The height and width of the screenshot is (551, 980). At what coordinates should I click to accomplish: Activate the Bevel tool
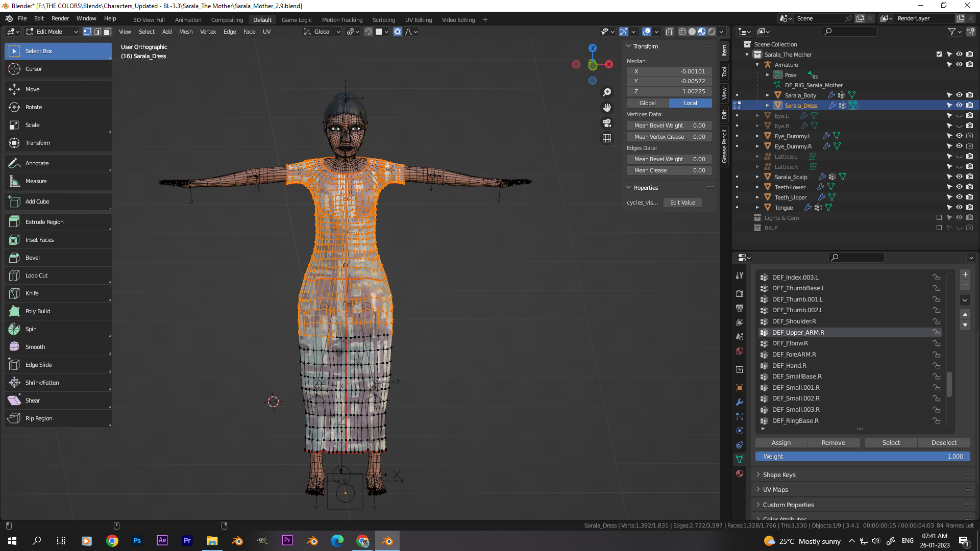[58, 258]
